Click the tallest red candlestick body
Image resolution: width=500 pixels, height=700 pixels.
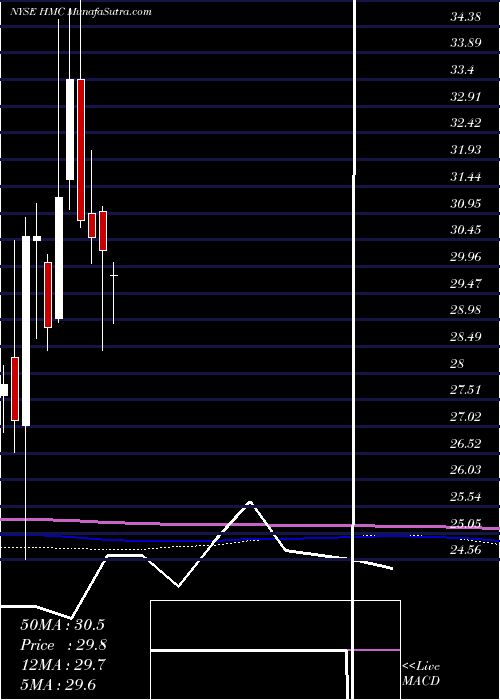(x=81, y=150)
